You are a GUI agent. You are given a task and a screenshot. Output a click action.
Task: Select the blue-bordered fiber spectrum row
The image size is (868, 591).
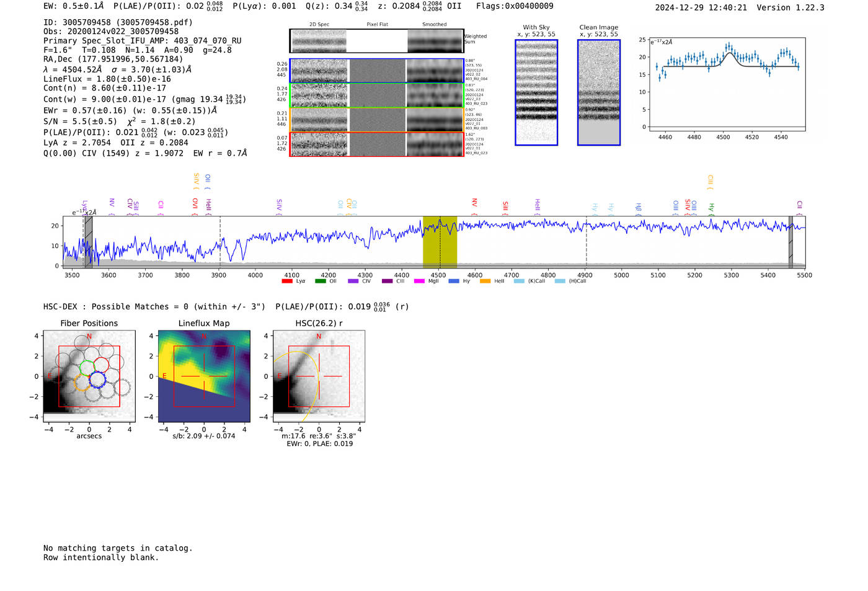pyautogui.click(x=376, y=71)
